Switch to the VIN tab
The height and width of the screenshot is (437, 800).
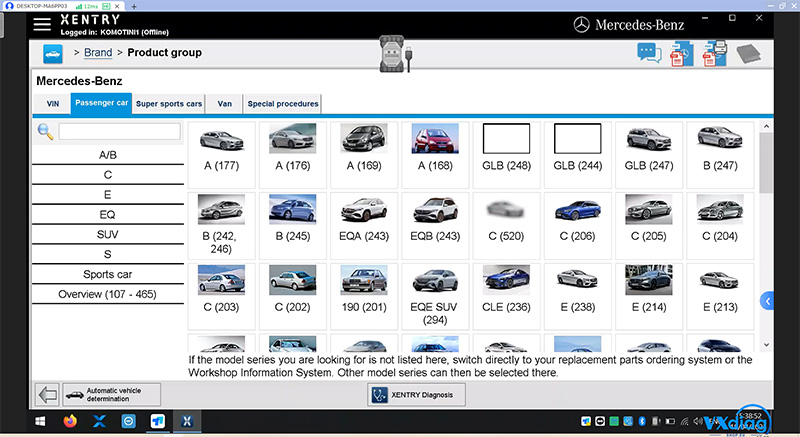(x=53, y=104)
